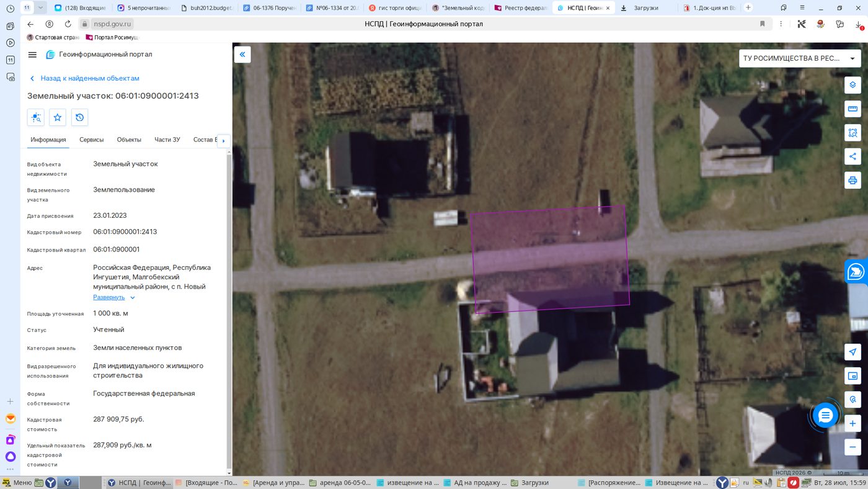868x489 pixels.
Task: Open ТУ Росимущества dropdown selector
Action: (800, 58)
